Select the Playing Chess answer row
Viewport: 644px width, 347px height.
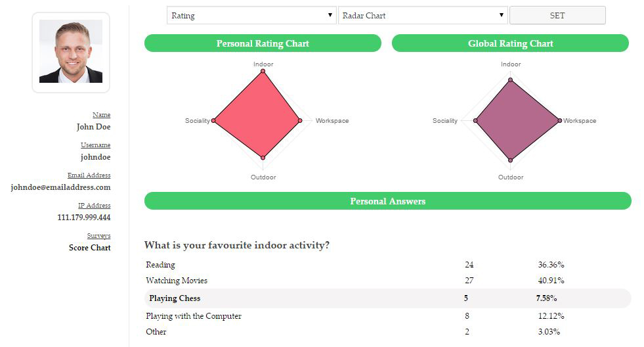click(x=387, y=298)
